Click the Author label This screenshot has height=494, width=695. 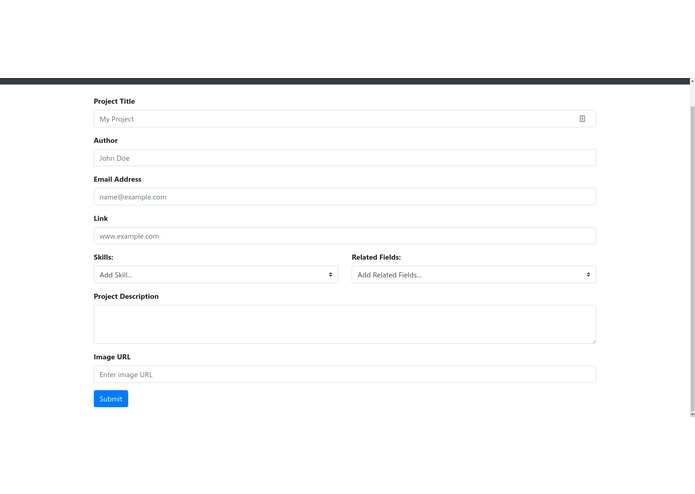[105, 140]
